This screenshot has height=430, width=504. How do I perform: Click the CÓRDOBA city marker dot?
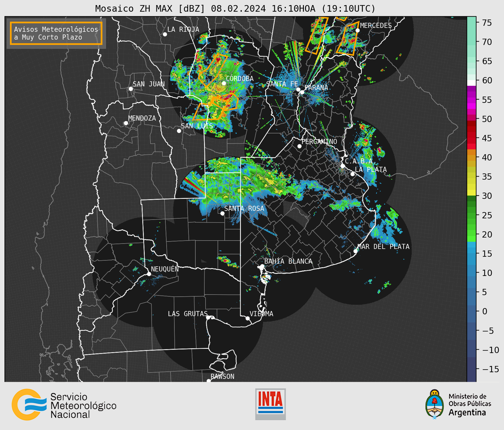224,83
